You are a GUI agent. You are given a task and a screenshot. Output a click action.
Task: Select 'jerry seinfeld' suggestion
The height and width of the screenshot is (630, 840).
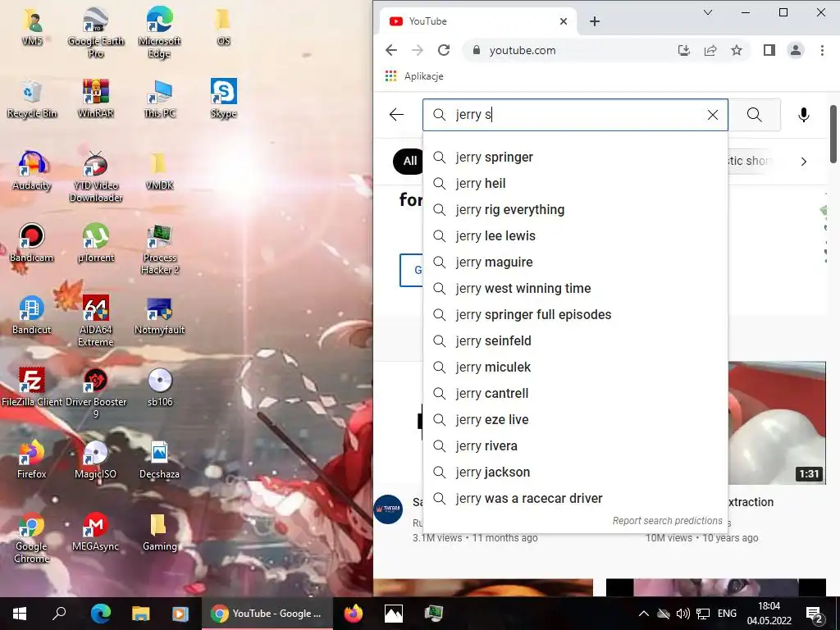[x=575, y=340]
